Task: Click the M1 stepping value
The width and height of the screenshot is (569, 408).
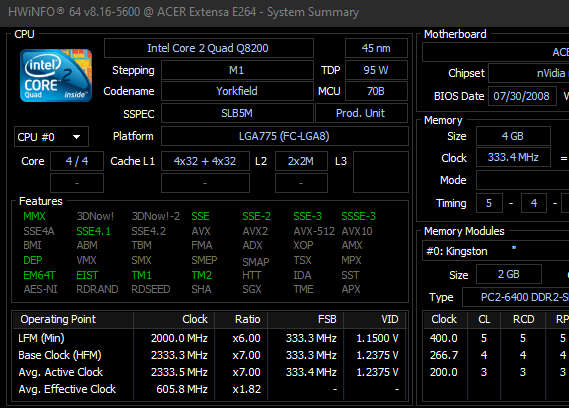Action: point(237,70)
